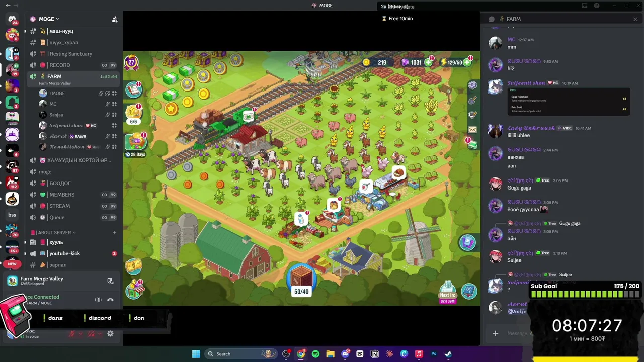Collect the pancake order bubble
644x362 pixels.
pyautogui.click(x=334, y=205)
